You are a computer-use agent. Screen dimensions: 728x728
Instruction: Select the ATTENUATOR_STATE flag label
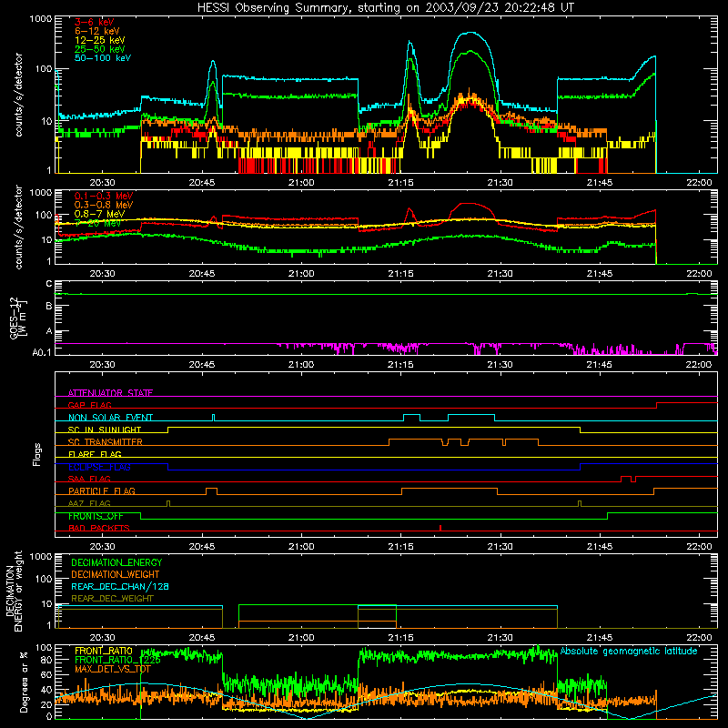(x=110, y=393)
